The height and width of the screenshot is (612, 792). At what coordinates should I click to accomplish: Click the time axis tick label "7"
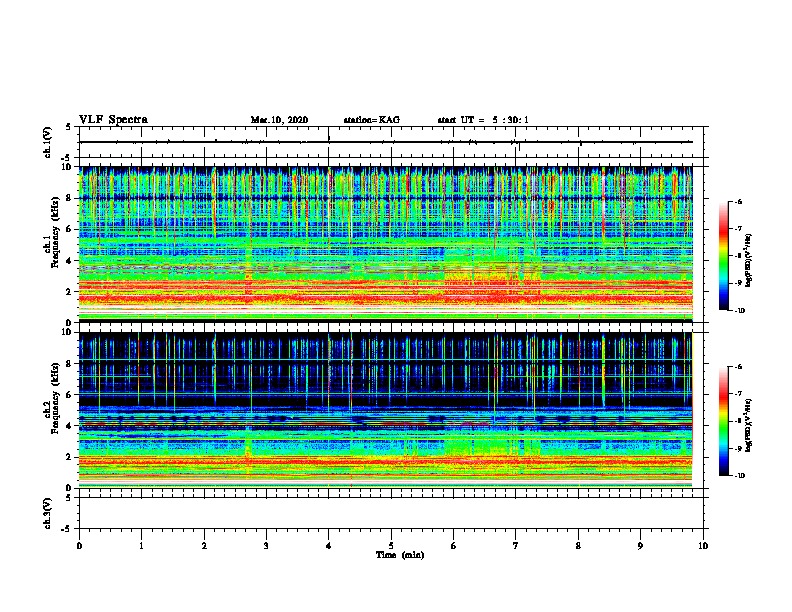516,546
